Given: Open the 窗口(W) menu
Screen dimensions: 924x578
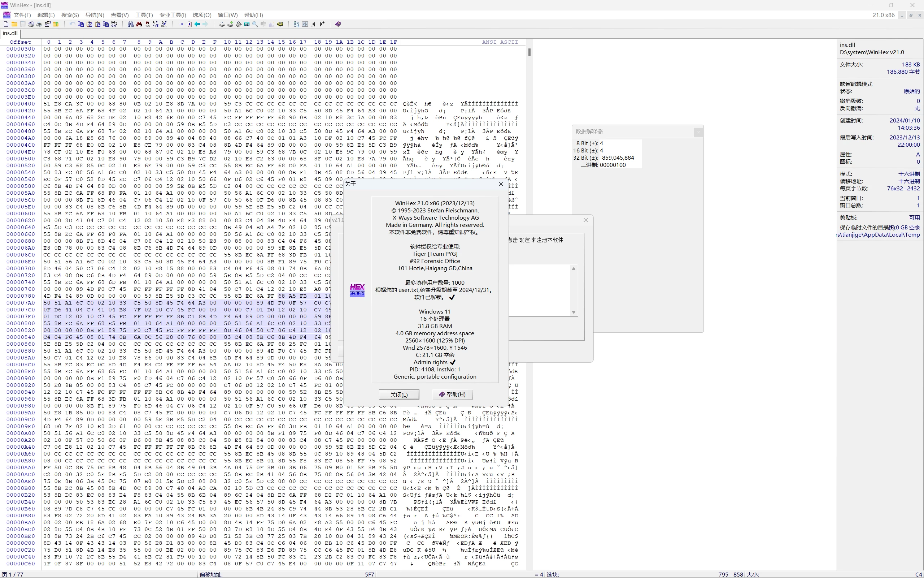Looking at the screenshot, I should pos(227,15).
